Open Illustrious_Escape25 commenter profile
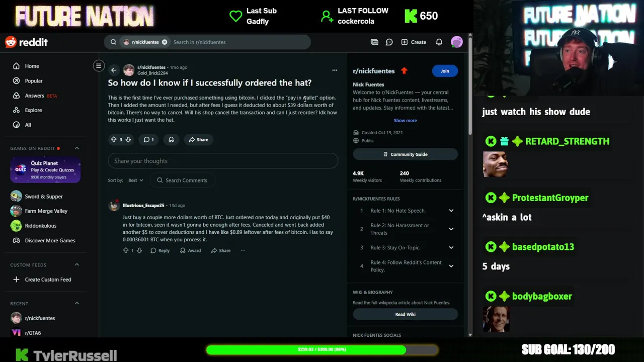This screenshot has height=362, width=644. (x=143, y=206)
